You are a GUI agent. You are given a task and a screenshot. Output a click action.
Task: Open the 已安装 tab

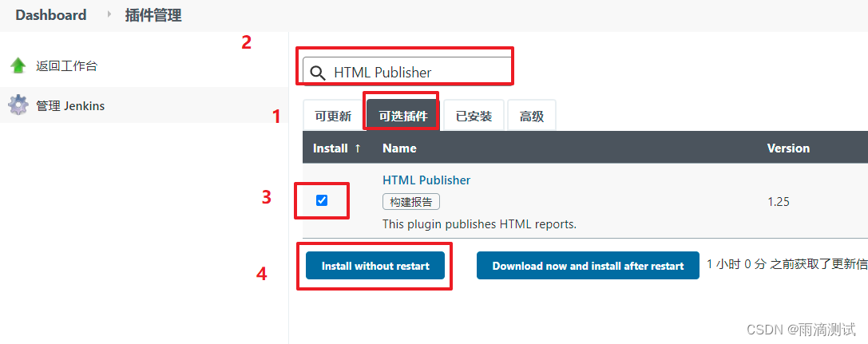point(474,117)
